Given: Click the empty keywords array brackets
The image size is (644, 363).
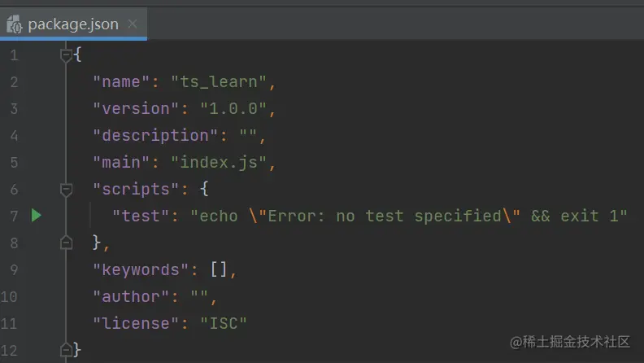Looking at the screenshot, I should pos(219,270).
